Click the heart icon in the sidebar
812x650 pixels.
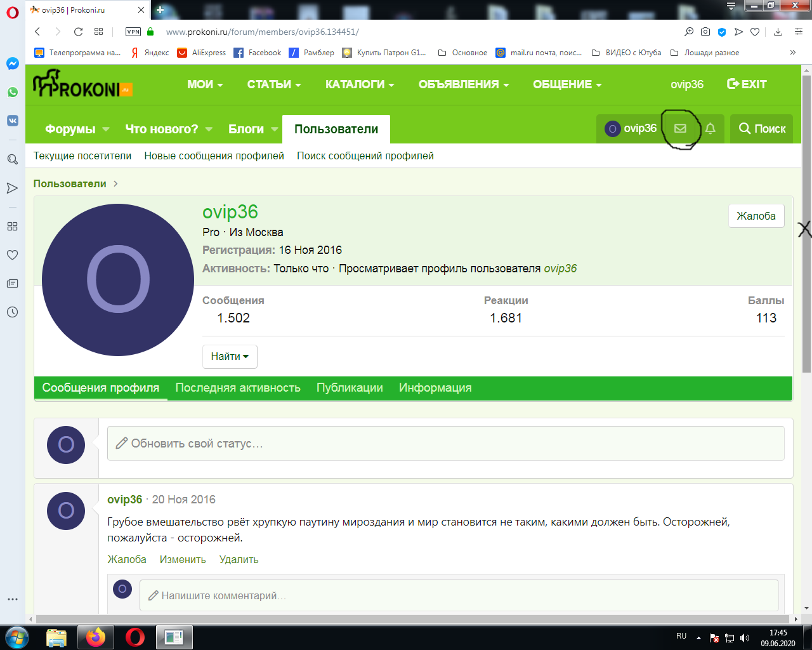tap(12, 255)
